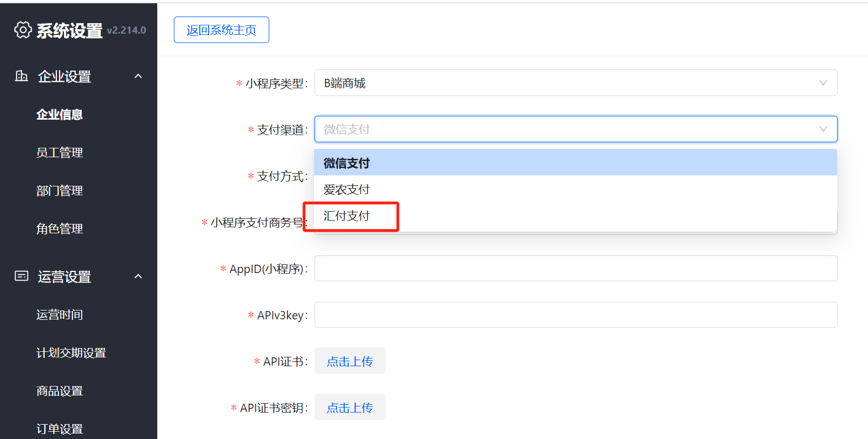Click the 返回系统主页 button
This screenshot has height=439, width=868.
(221, 30)
